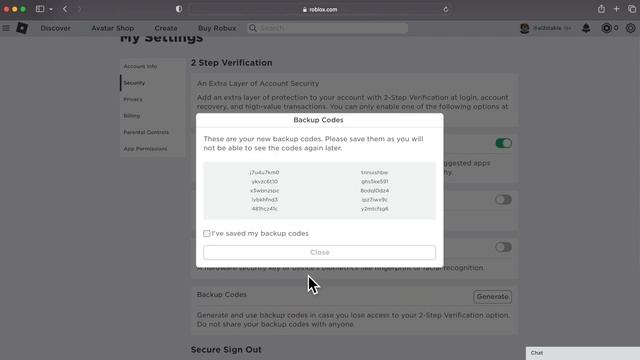Image resolution: width=640 pixels, height=360 pixels.
Task: Click the username in the navbar
Action: (x=548, y=28)
